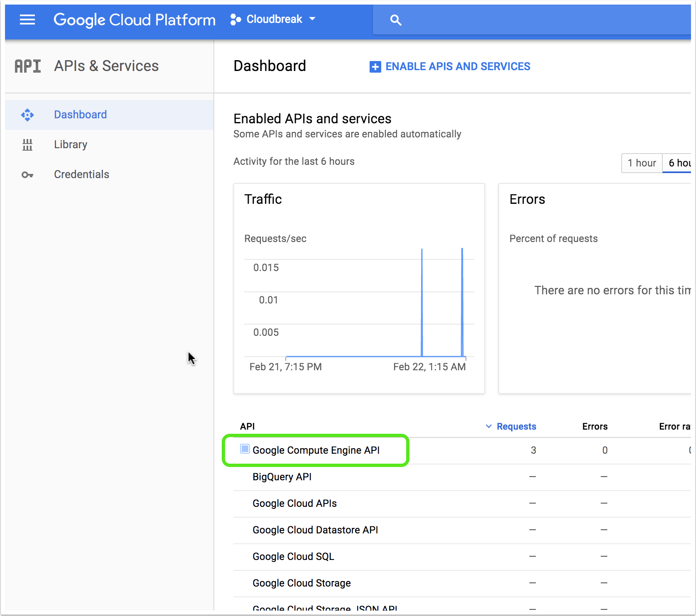This screenshot has width=696, height=616.
Task: Click the Credentials key icon
Action: pyautogui.click(x=27, y=174)
